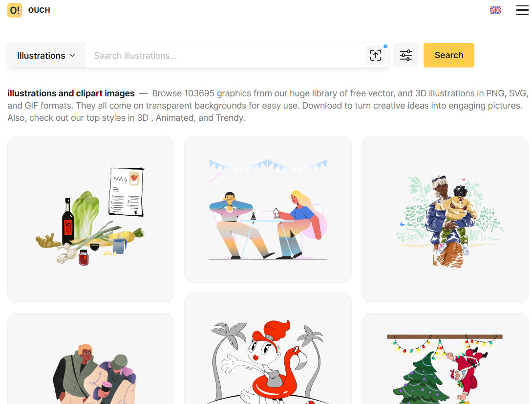Open the Animated styles link
Screen dimensions: 532x404
pyautogui.click(x=174, y=118)
